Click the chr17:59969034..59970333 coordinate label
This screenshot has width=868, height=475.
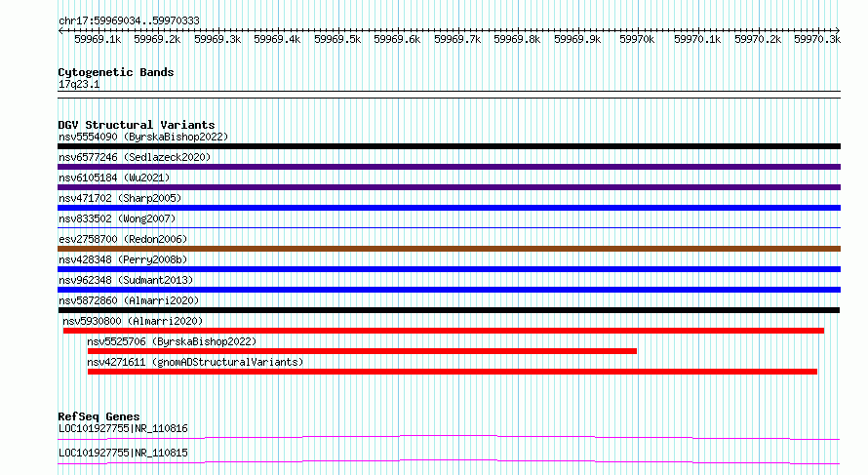point(129,21)
